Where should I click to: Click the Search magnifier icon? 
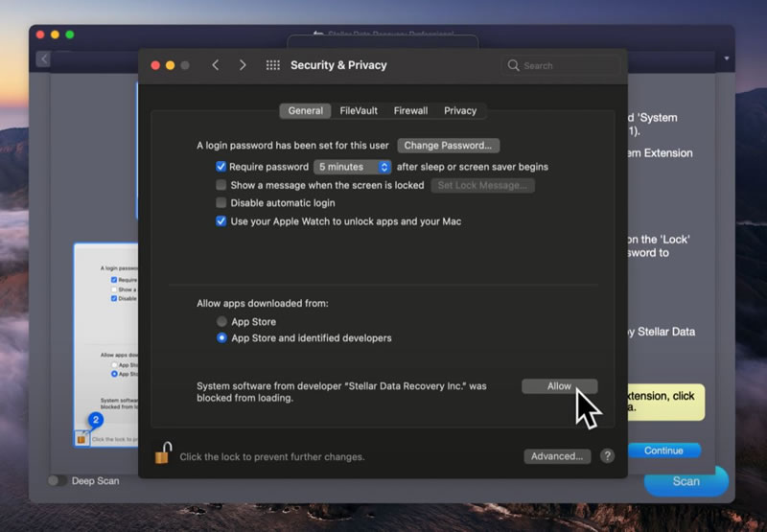[x=513, y=65]
